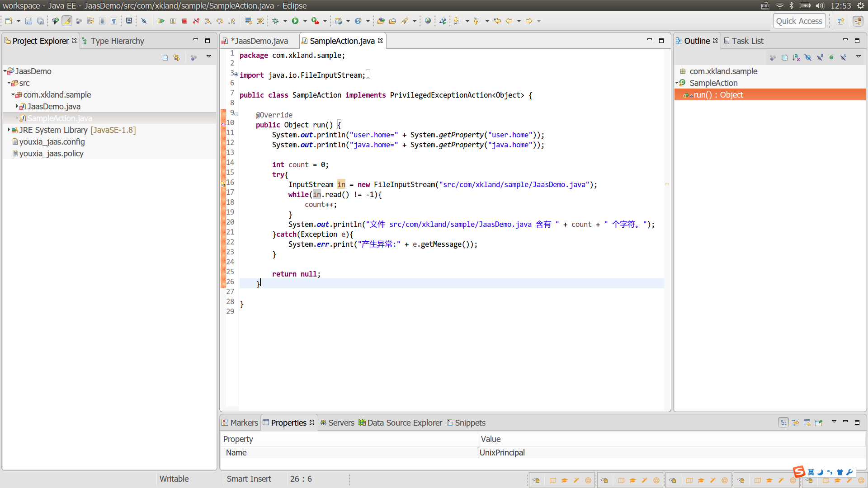
Task: Click the Resume debug icon
Action: click(160, 21)
